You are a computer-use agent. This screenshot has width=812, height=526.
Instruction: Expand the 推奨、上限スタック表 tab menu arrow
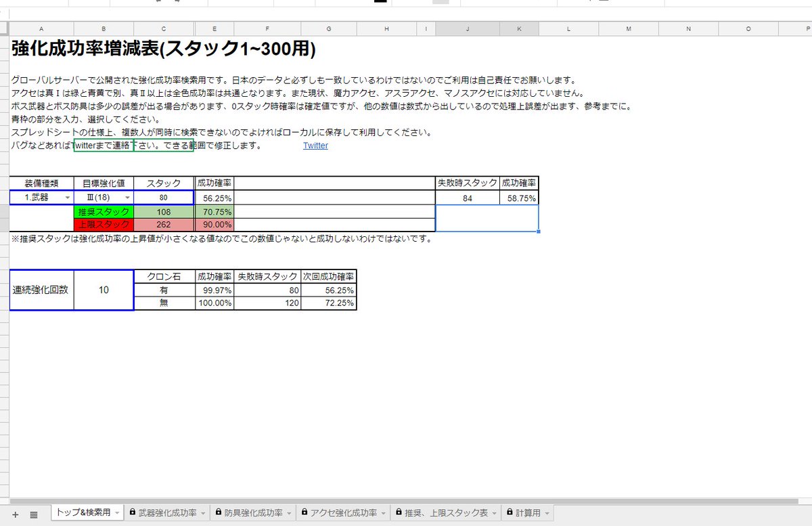[x=495, y=514]
